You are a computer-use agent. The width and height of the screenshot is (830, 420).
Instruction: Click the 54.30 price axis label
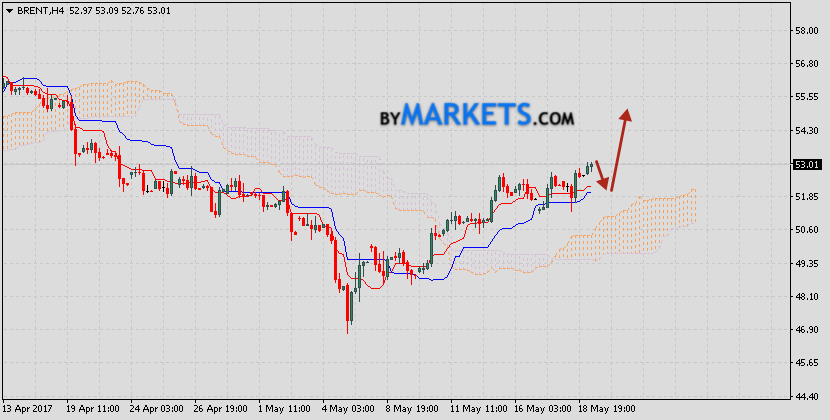coord(806,131)
